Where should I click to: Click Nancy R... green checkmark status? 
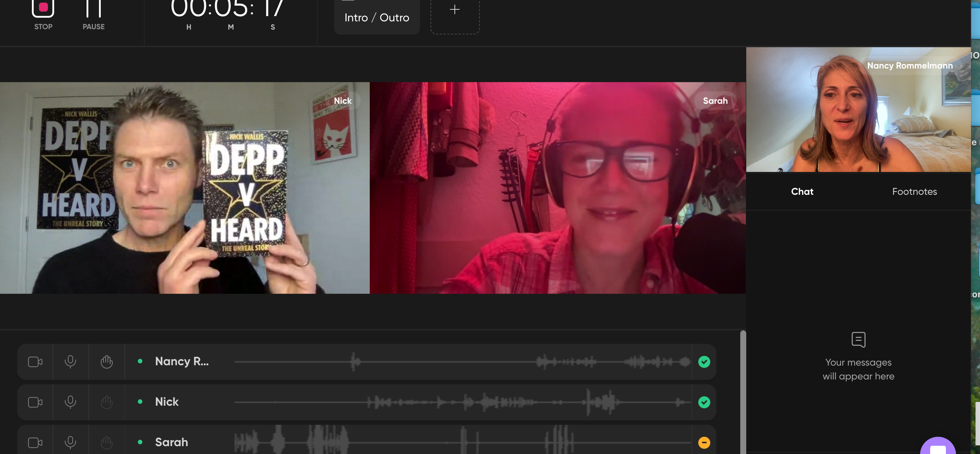(704, 361)
